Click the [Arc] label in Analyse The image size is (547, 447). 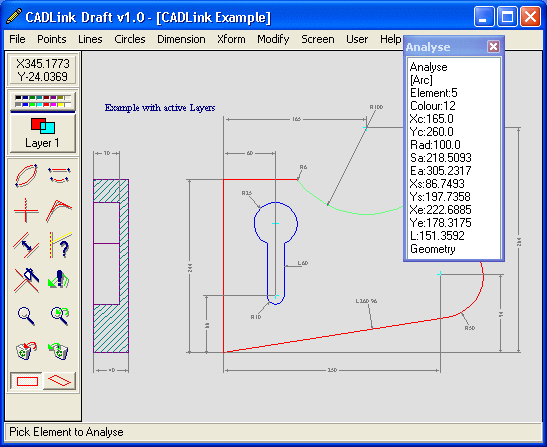point(421,80)
